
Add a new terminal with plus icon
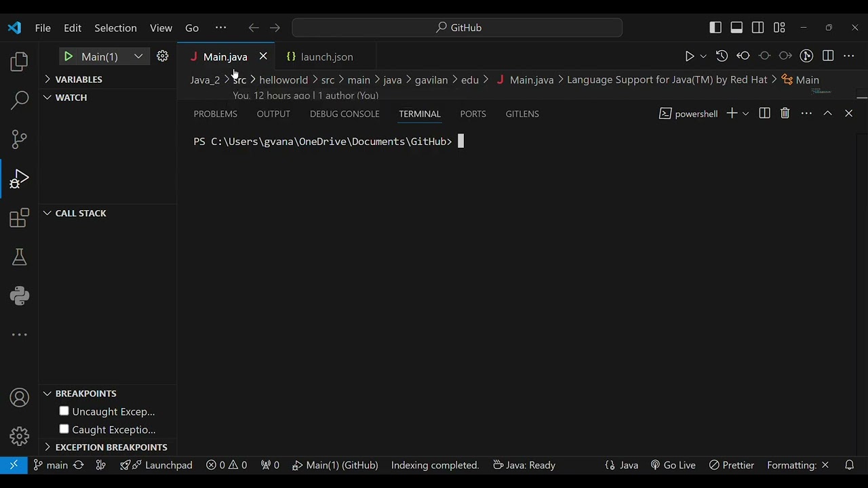[732, 114]
